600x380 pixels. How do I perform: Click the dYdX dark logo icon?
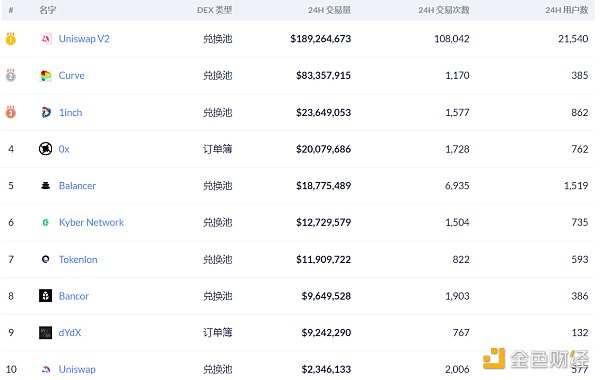click(x=46, y=333)
